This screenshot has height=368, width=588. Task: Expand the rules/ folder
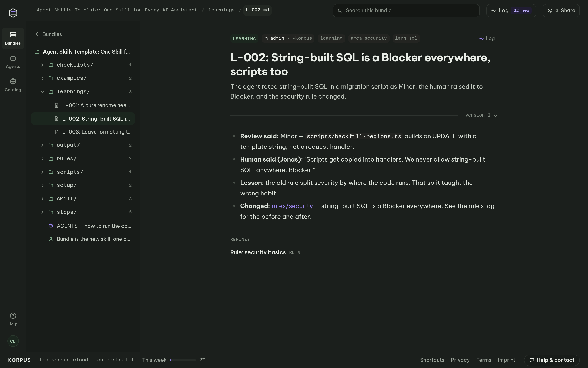tap(42, 159)
